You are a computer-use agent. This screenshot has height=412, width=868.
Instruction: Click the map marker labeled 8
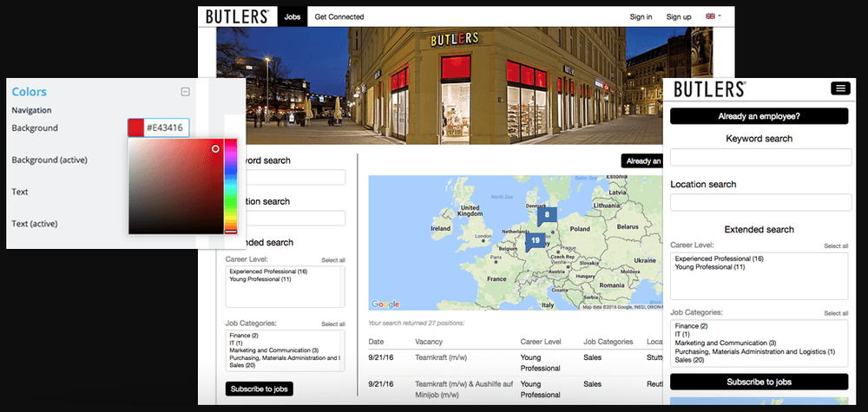(x=546, y=215)
